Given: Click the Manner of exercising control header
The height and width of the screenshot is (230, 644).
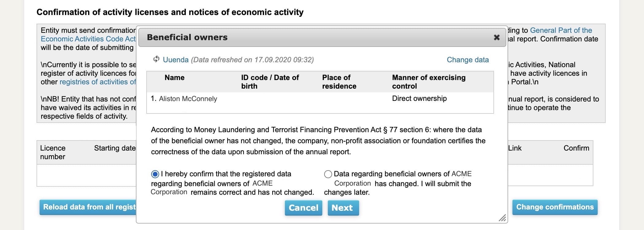Looking at the screenshot, I should pos(428,82).
